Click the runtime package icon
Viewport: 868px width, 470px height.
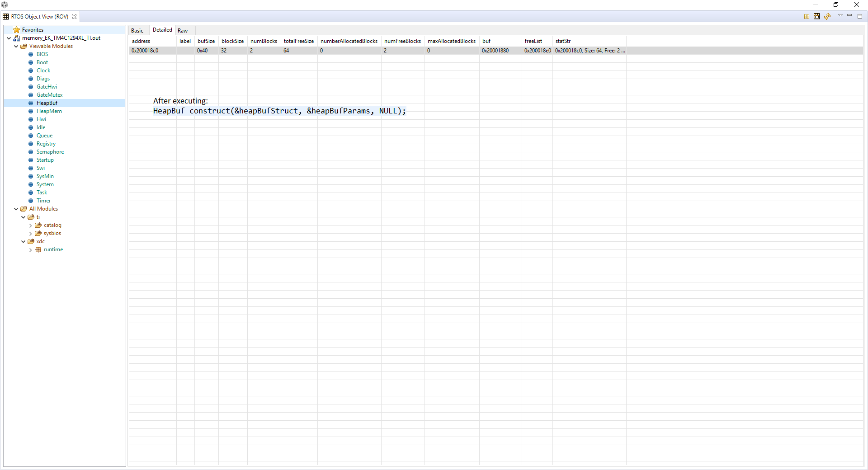38,249
